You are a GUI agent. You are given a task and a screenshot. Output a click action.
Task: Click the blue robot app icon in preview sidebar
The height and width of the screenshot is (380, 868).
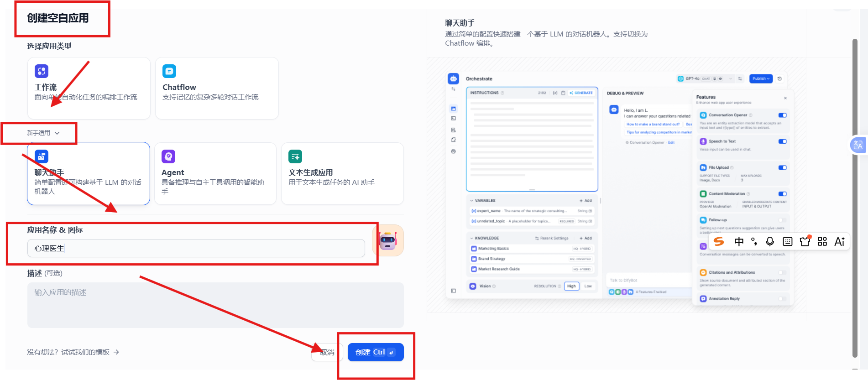[453, 78]
